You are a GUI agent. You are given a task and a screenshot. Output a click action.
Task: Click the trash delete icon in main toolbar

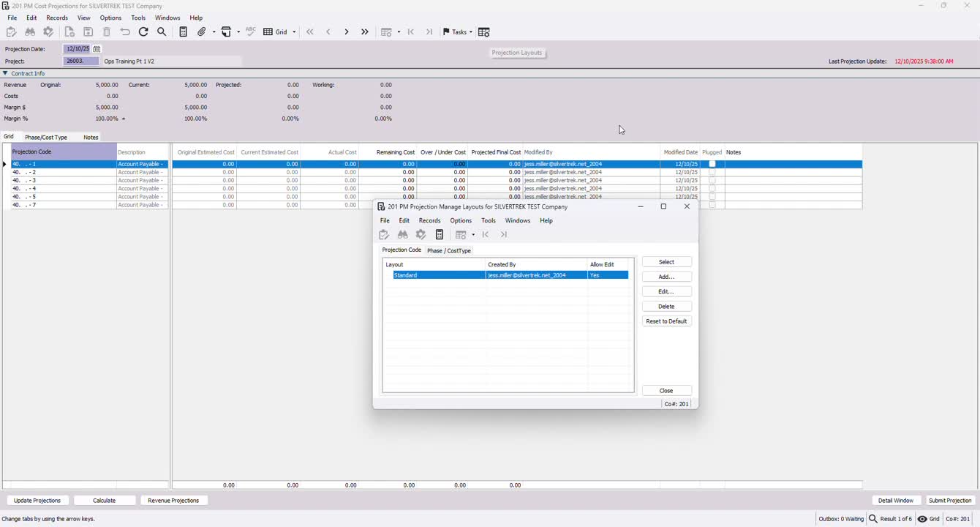point(107,32)
